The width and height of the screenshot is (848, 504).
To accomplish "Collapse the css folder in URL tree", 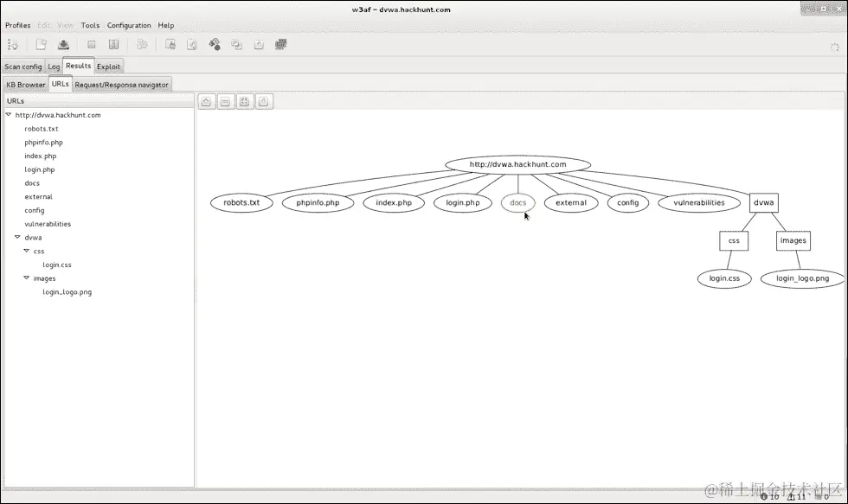I will [27, 251].
